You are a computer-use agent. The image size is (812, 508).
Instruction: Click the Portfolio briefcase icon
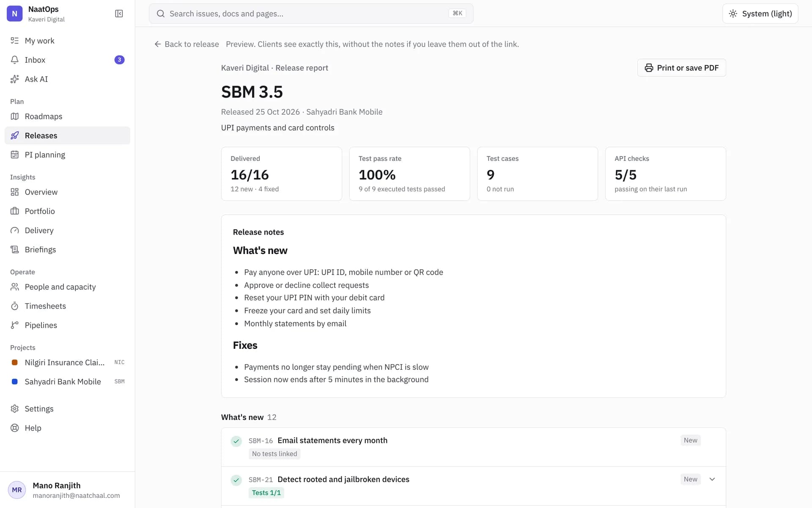click(14, 211)
